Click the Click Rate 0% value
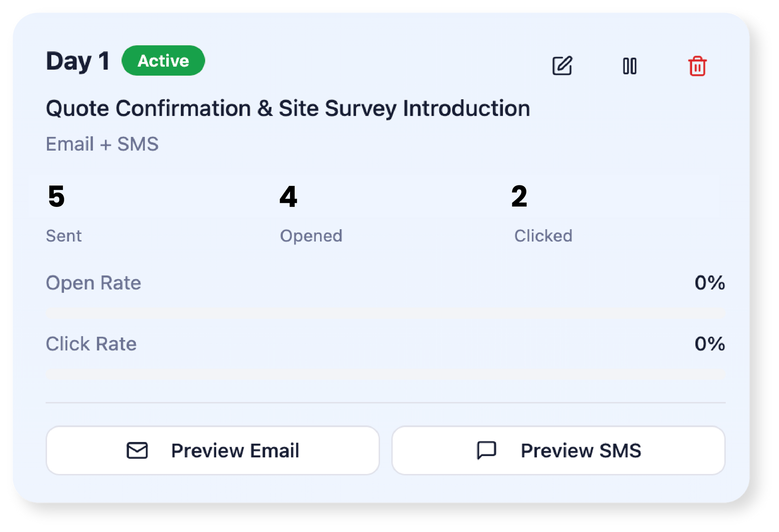 pos(709,344)
